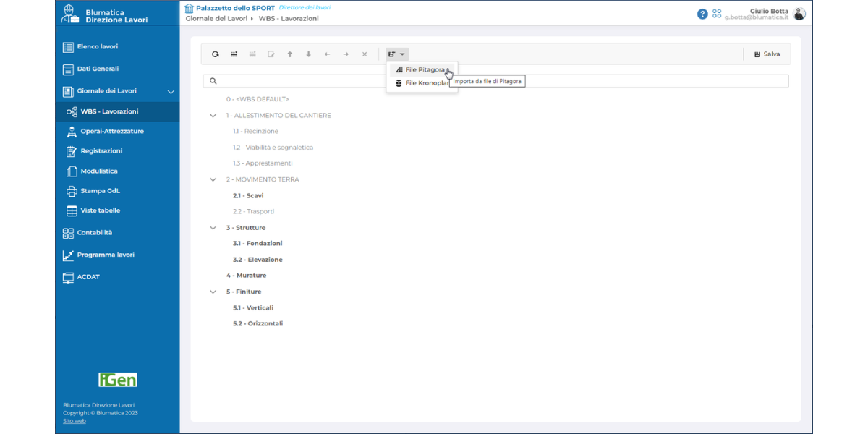Viewport: 868px width, 434px height.
Task: Click the right arrow indent icon
Action: tap(346, 54)
